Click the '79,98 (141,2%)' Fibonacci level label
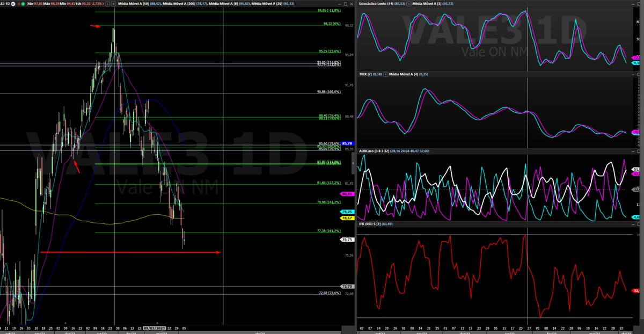The image size is (644, 334). point(328,202)
